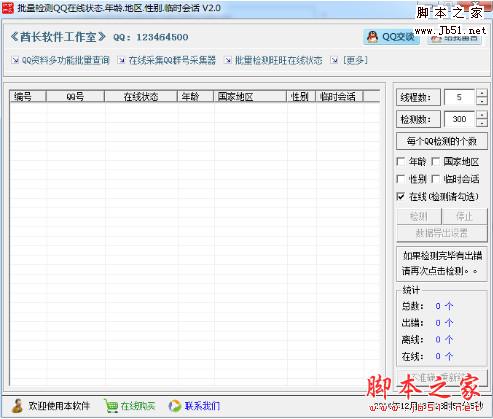Image resolution: width=493 pixels, height=419 pixels.
Task: Sort by 编号 column header
Action: pos(28,97)
